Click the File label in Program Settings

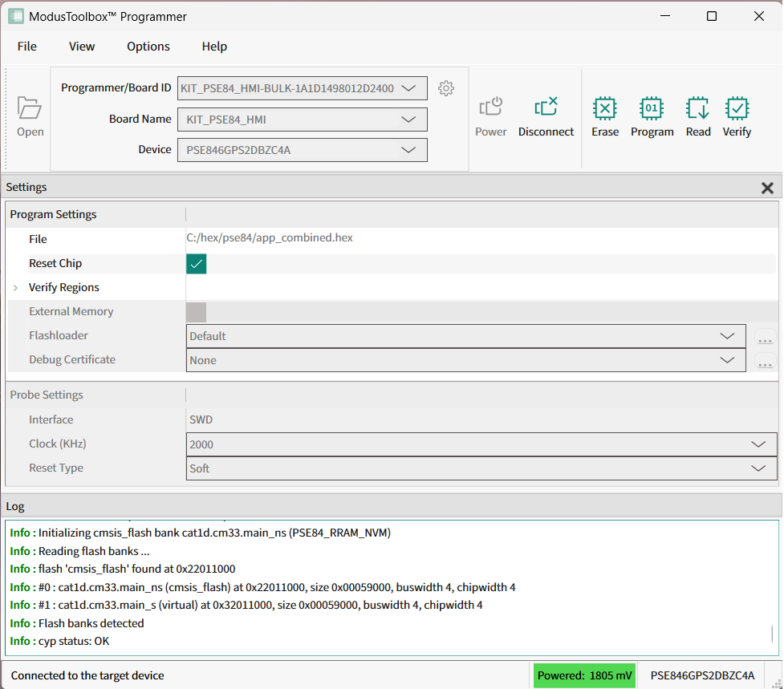click(x=38, y=239)
